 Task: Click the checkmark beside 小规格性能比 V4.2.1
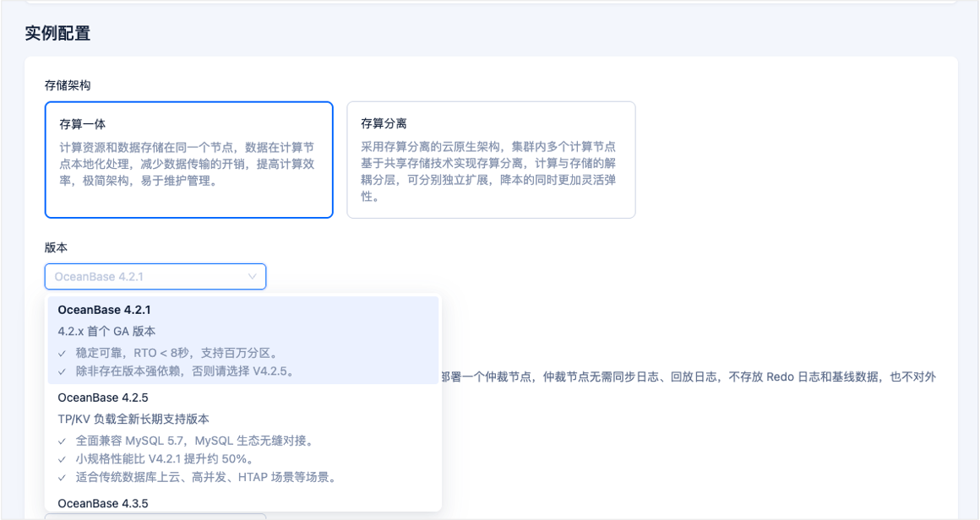62,459
